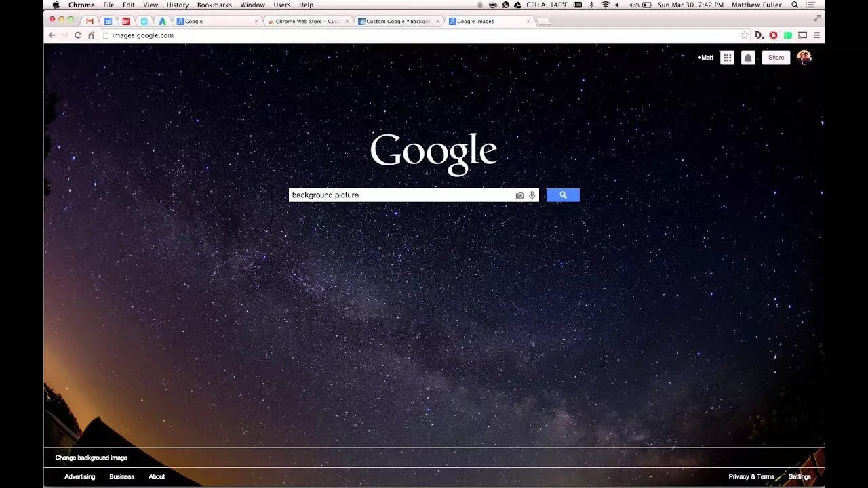This screenshot has width=868, height=488.
Task: Click the red circular extension icon
Action: pos(774,35)
